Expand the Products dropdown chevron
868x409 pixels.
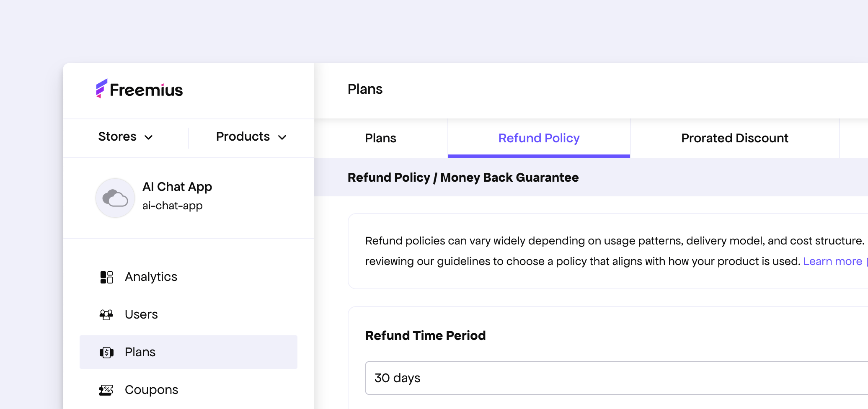(282, 137)
